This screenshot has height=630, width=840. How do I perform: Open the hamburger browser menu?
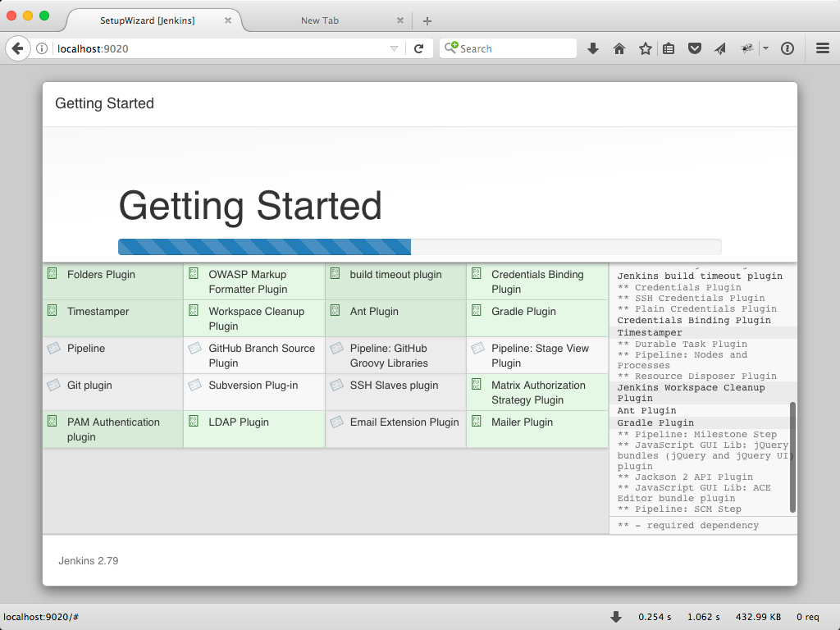point(823,48)
